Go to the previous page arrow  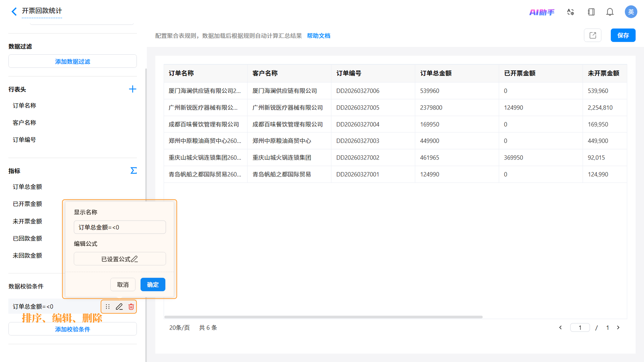tap(560, 328)
